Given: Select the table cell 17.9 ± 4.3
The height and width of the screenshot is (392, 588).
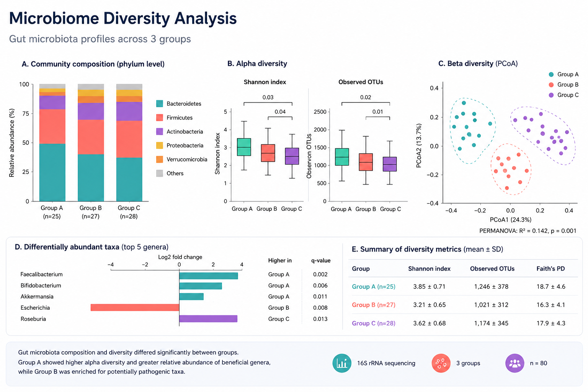Looking at the screenshot, I should tap(551, 323).
